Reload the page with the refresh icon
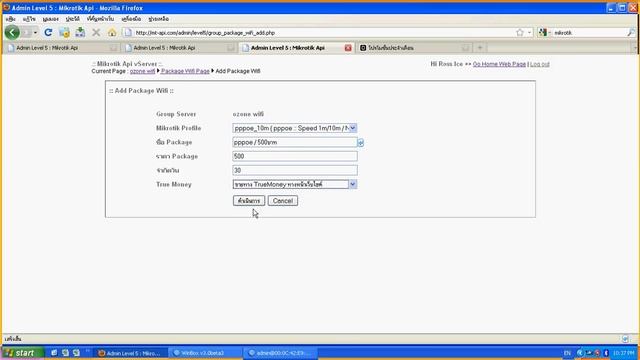This screenshot has height=360, width=640. [48, 32]
